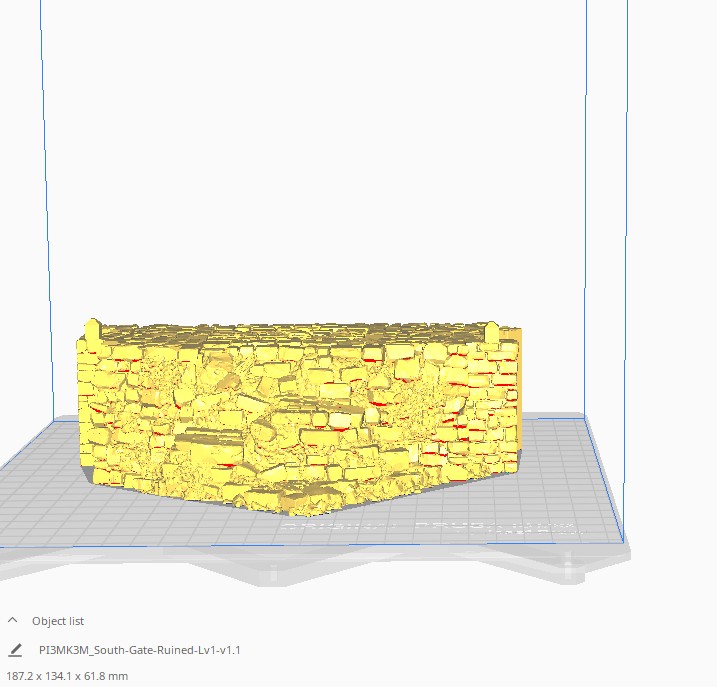Click the right alignment peg atop the wall
Image resolution: width=717 pixels, height=687 pixels.
pyautogui.click(x=492, y=332)
